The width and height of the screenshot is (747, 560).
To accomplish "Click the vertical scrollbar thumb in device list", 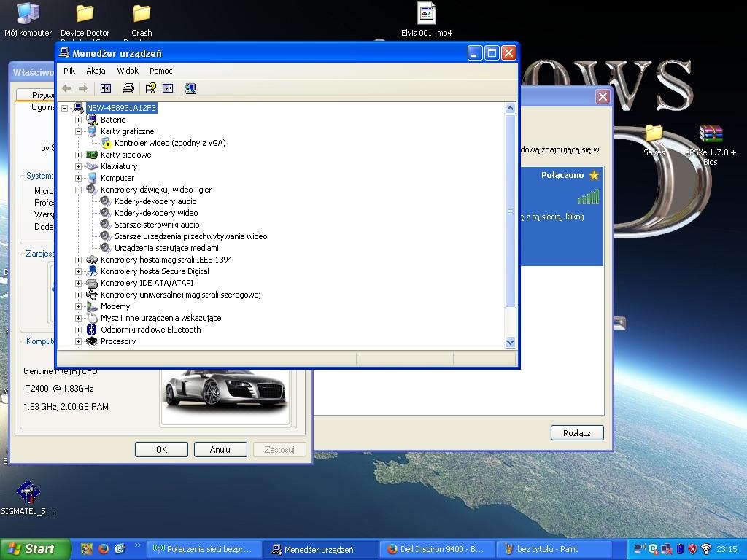I will [510, 211].
